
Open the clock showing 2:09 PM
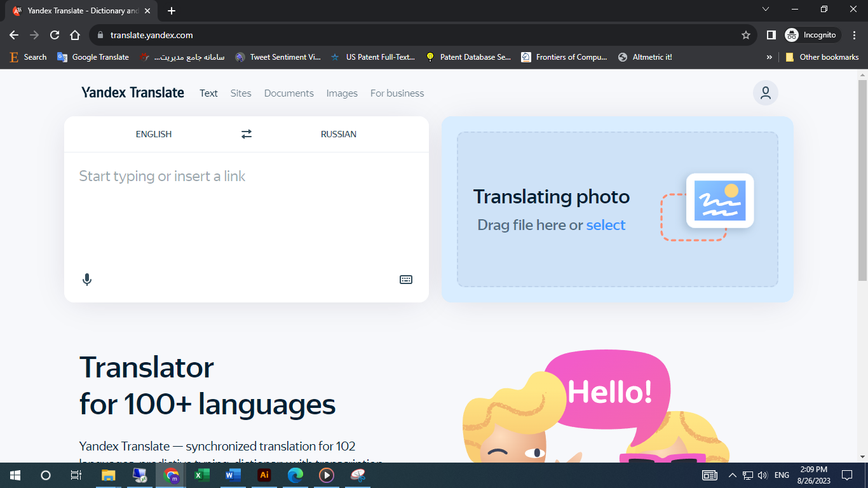click(814, 475)
